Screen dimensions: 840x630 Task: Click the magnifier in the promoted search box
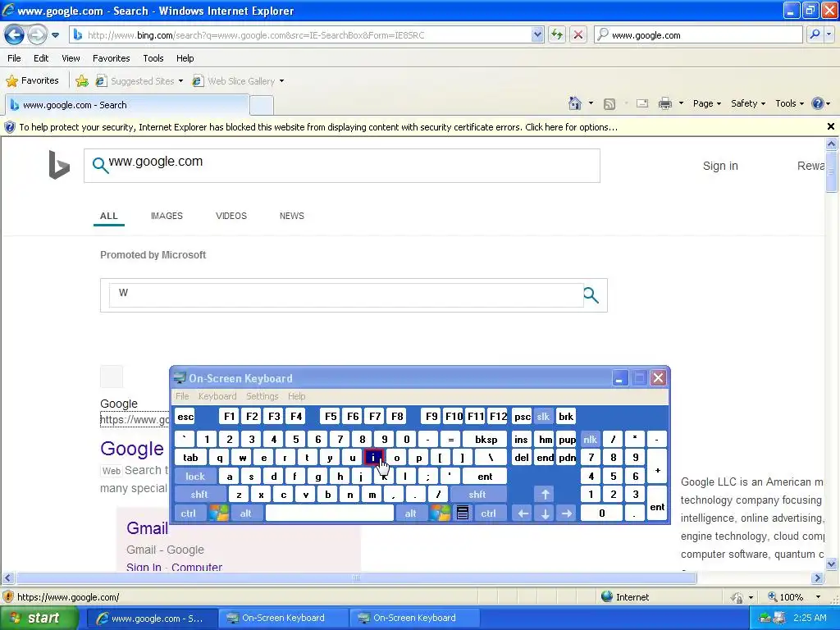(x=591, y=294)
